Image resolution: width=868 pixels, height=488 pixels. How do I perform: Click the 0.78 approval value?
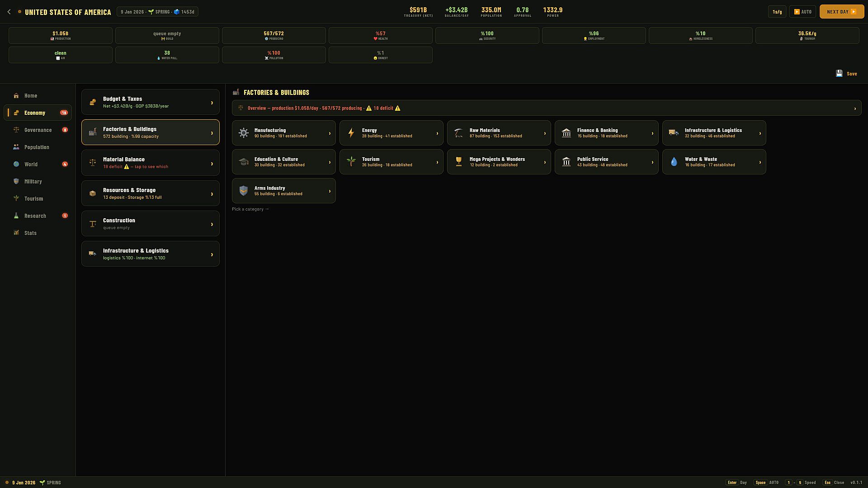pos(523,9)
